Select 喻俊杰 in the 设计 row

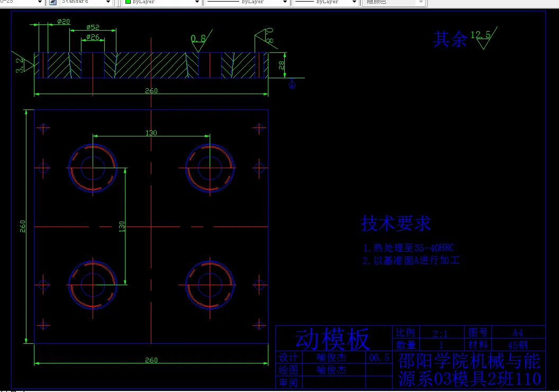pyautogui.click(x=331, y=358)
